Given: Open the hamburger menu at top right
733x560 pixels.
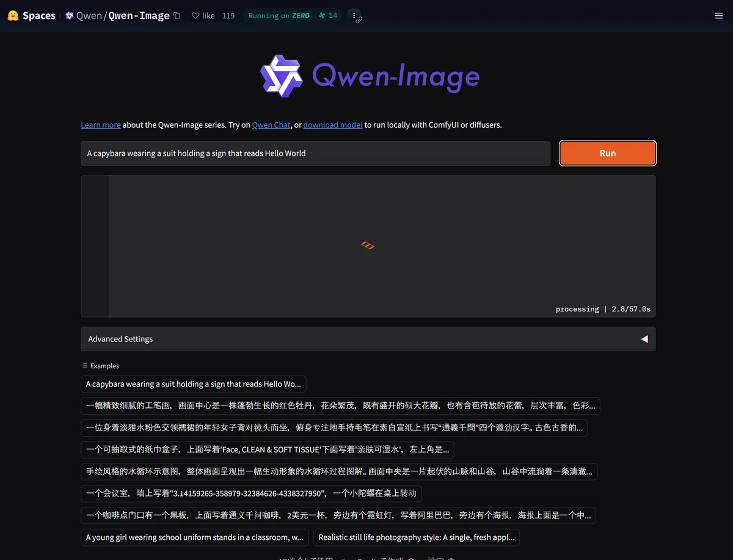Looking at the screenshot, I should tap(719, 16).
